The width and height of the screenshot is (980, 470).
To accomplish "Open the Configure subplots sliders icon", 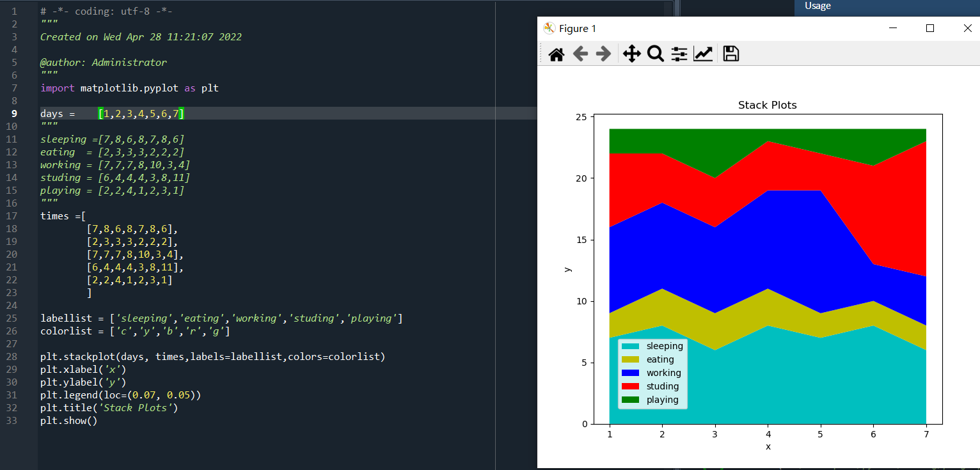I will (x=679, y=54).
